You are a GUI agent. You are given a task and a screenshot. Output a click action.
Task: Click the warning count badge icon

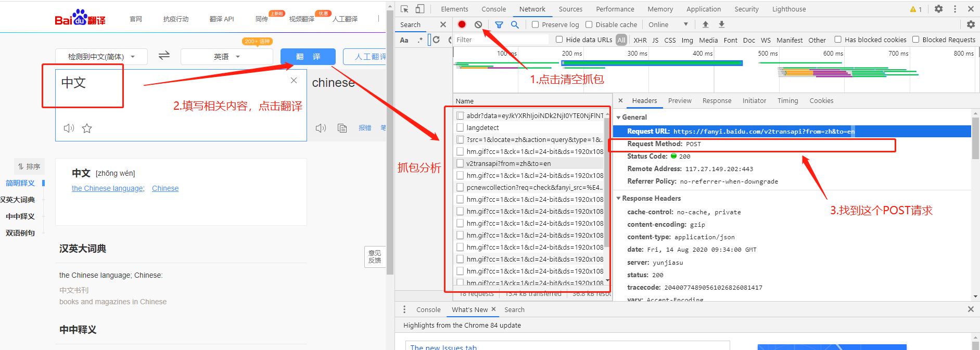click(x=915, y=9)
